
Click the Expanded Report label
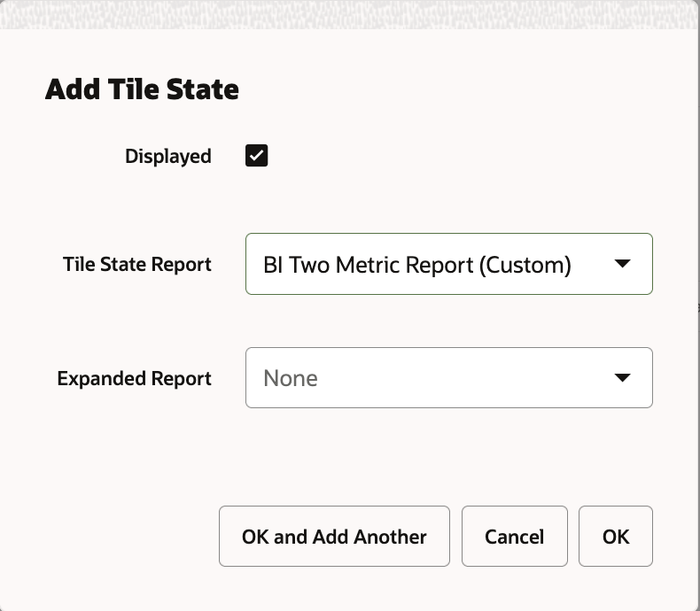click(x=135, y=379)
